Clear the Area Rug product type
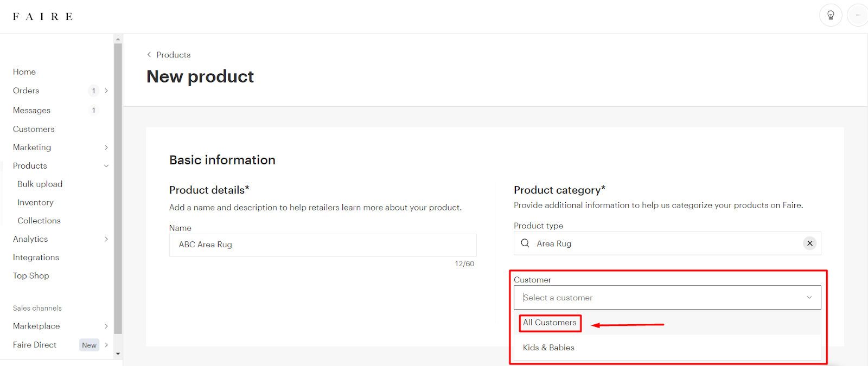The image size is (868, 366). click(x=809, y=243)
